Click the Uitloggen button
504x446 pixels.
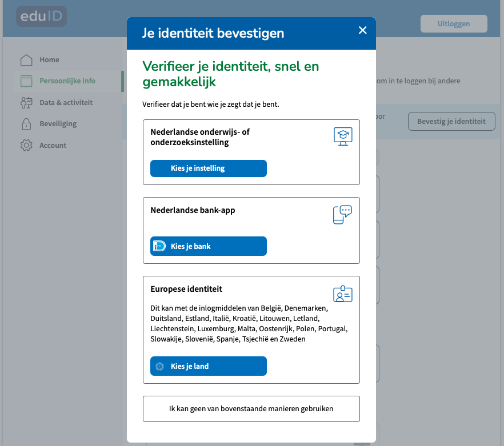click(454, 24)
